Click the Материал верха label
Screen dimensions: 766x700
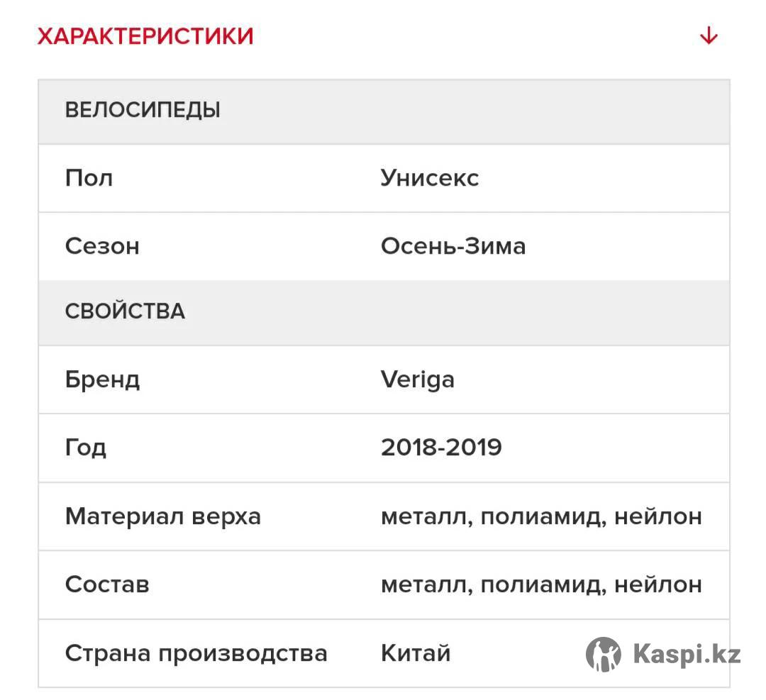[x=162, y=516]
